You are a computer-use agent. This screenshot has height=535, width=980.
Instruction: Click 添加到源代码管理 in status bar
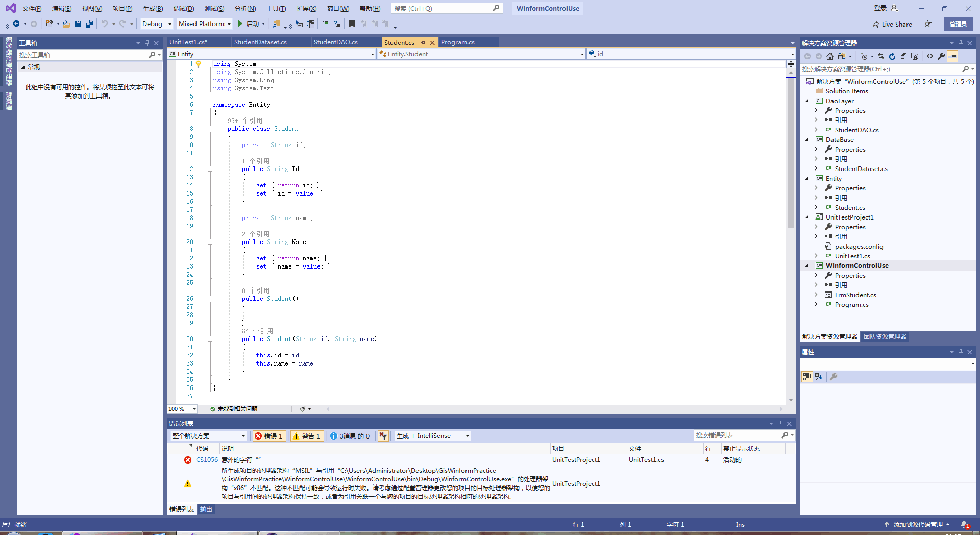917,525
